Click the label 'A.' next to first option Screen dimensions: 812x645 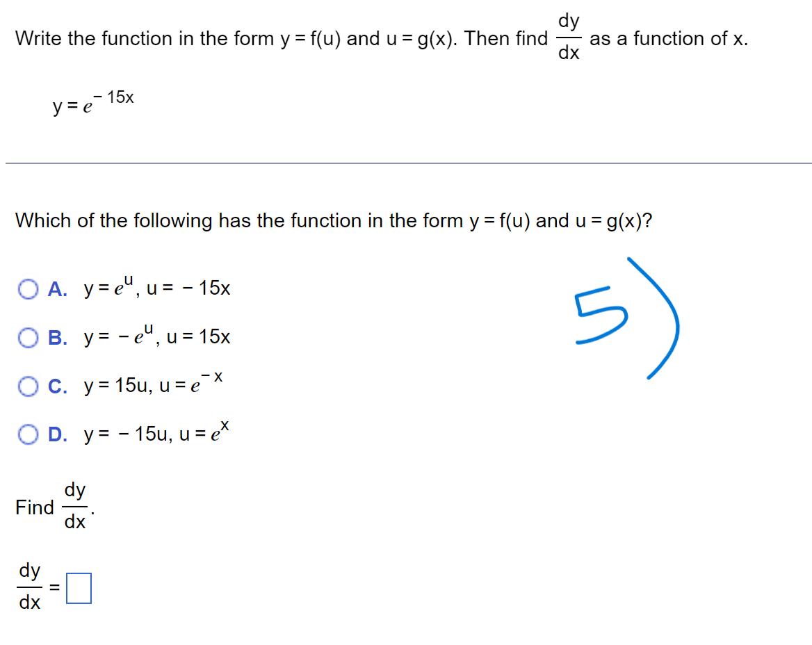pyautogui.click(x=56, y=289)
